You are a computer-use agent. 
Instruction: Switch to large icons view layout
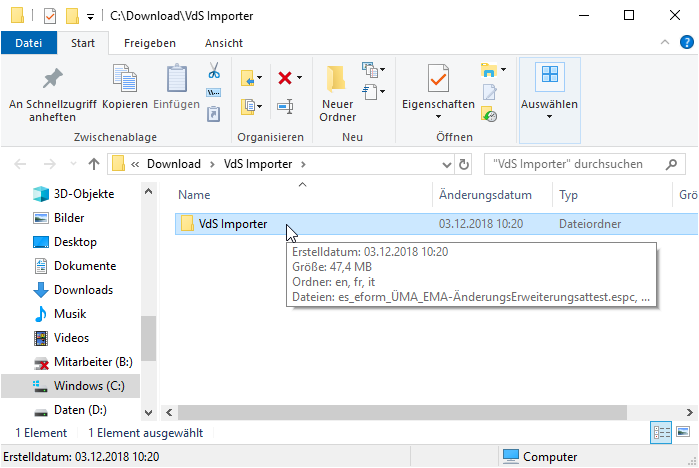pyautogui.click(x=683, y=432)
